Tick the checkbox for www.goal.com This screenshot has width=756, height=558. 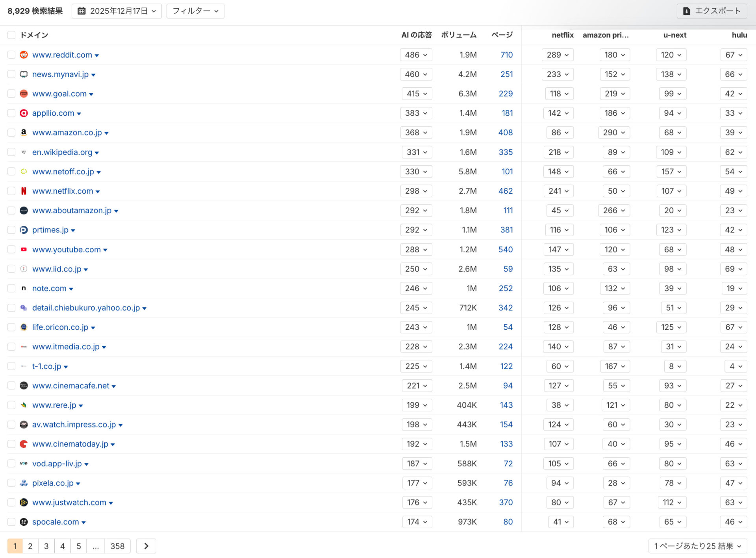[11, 94]
